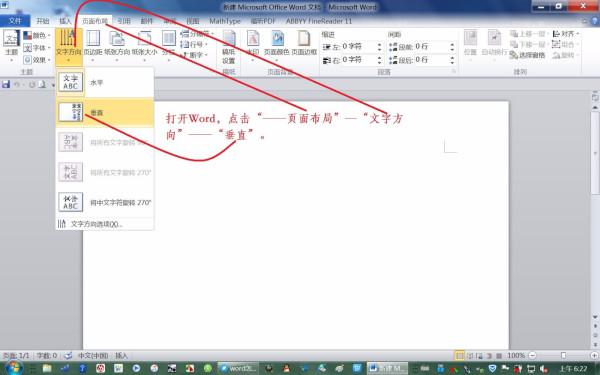Click the Save icon in quick access toolbar
Image resolution: width=600 pixels, height=375 pixels.
pyautogui.click(x=6, y=84)
